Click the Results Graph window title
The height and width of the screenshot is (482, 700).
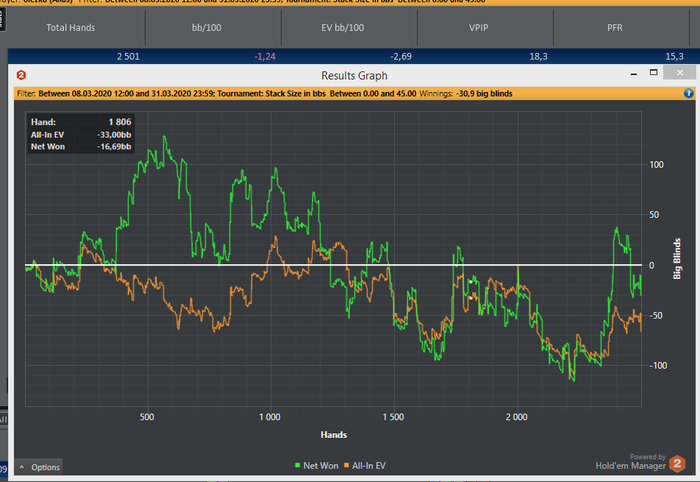(354, 75)
